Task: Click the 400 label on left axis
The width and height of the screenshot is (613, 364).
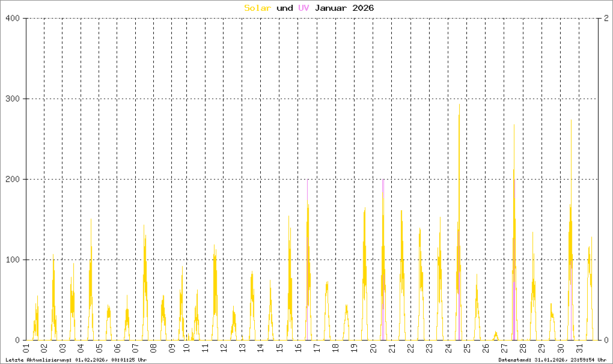Action: click(x=13, y=19)
